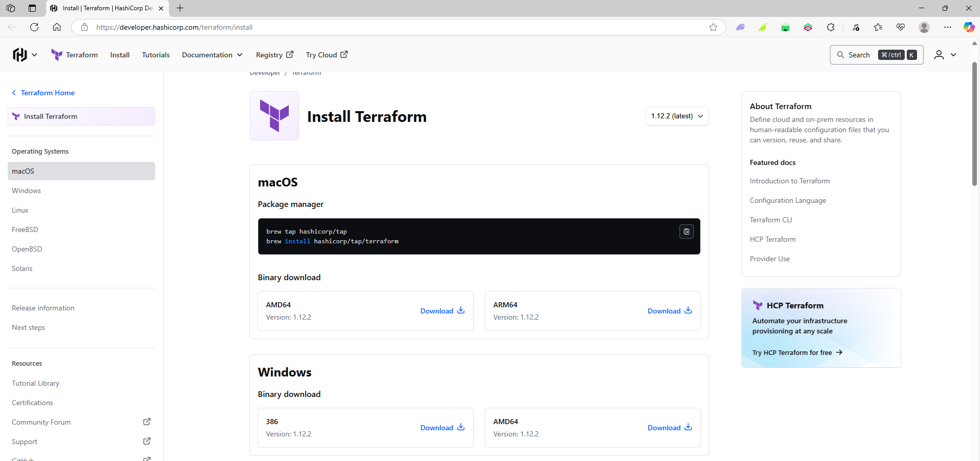Open Browser essentials heart icon
Viewport: 980px width, 461px height.
pyautogui.click(x=901, y=27)
